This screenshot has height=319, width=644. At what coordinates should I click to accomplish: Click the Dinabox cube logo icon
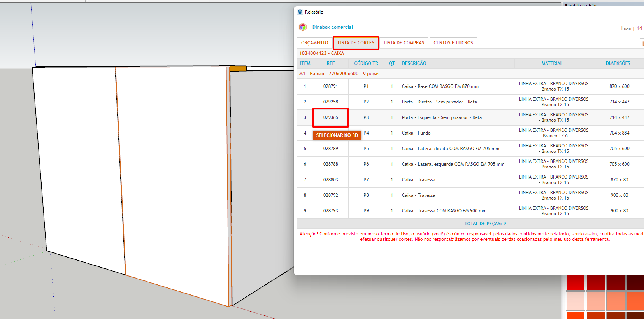[x=303, y=27]
